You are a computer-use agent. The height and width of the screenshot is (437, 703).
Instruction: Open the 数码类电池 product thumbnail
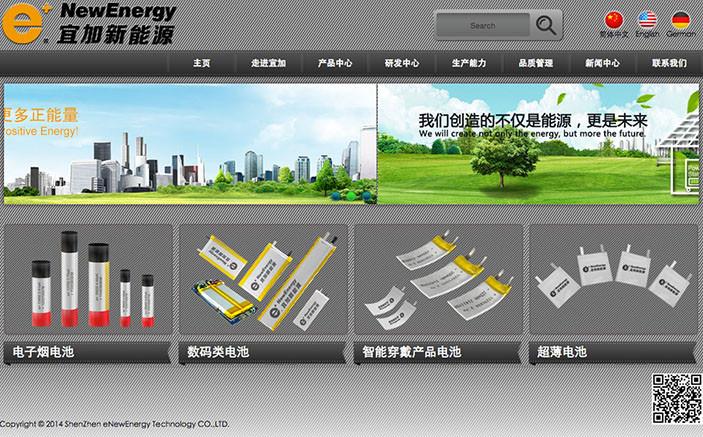(263, 280)
